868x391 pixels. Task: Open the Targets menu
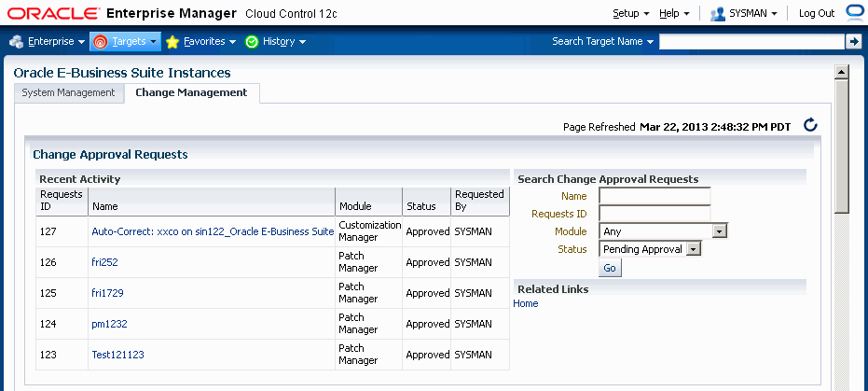coord(125,42)
